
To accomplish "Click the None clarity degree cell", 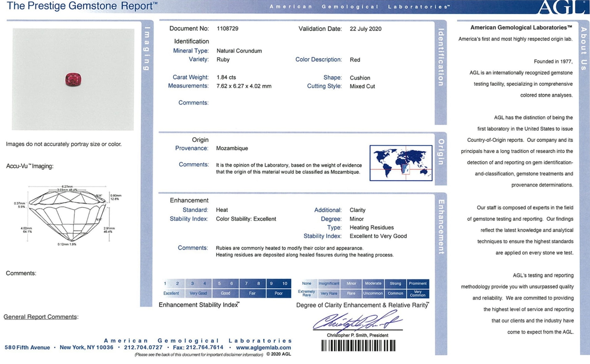I will [306, 283].
